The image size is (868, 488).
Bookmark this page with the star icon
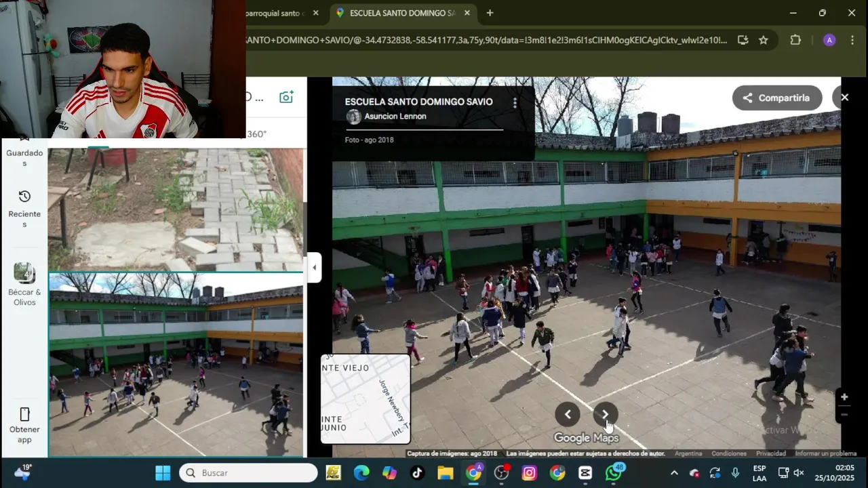(764, 40)
